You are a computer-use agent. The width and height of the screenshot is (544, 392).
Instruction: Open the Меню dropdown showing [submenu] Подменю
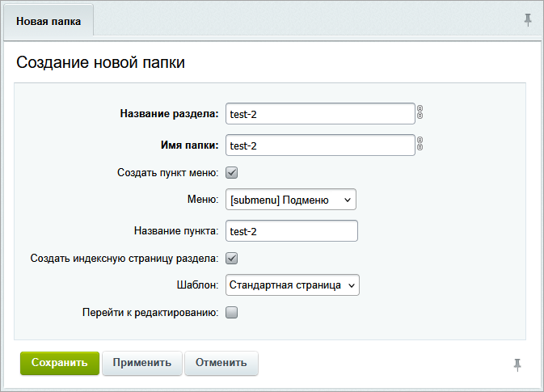click(x=290, y=200)
